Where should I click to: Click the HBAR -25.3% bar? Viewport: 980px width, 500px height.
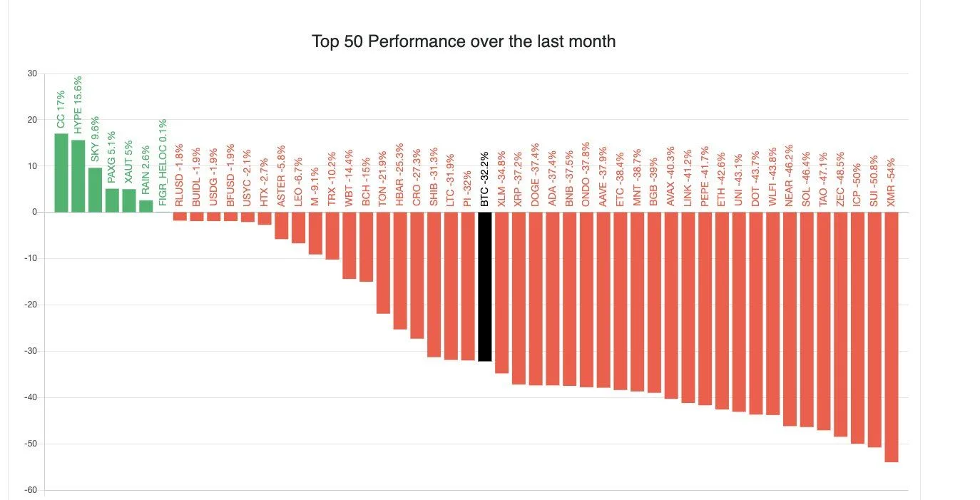coord(400,270)
